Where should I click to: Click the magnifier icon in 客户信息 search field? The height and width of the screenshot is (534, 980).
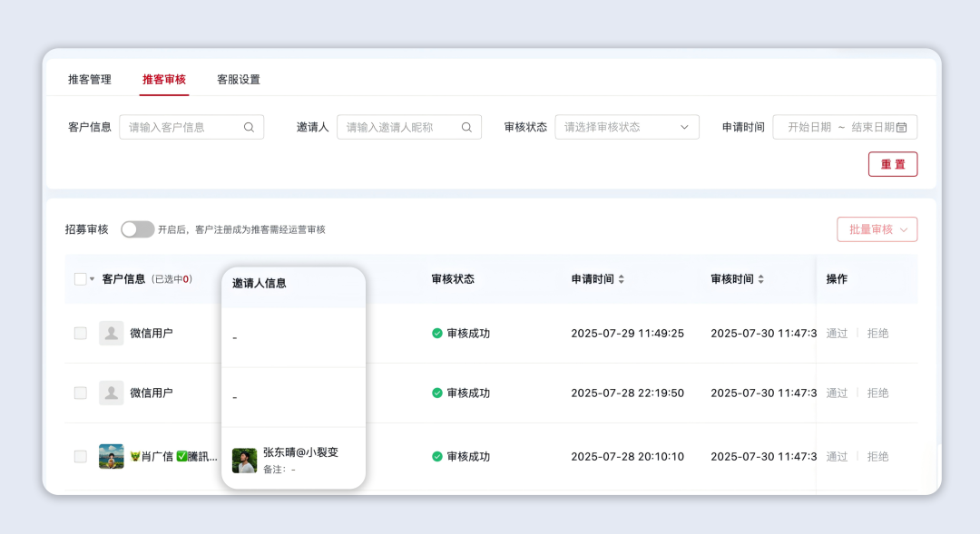249,127
